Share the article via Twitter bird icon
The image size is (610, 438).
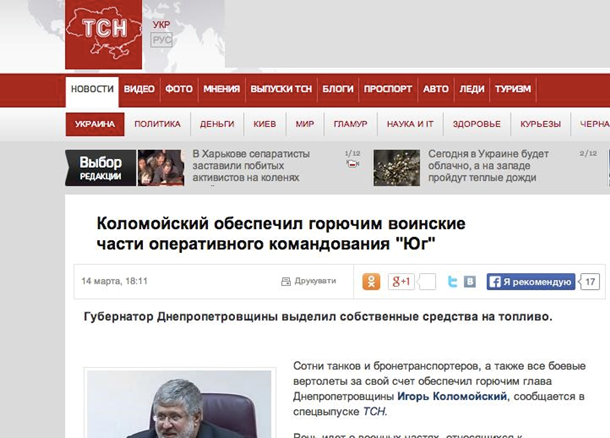click(x=452, y=282)
